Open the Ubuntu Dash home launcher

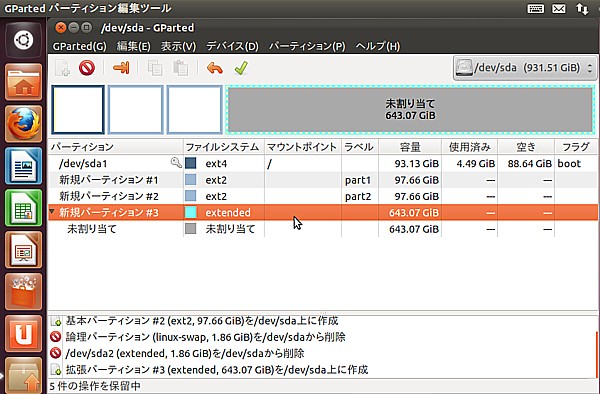[24, 40]
